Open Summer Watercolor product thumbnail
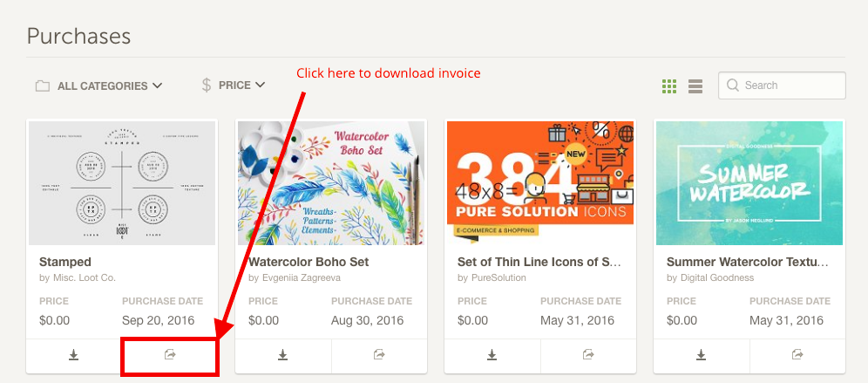 749,183
